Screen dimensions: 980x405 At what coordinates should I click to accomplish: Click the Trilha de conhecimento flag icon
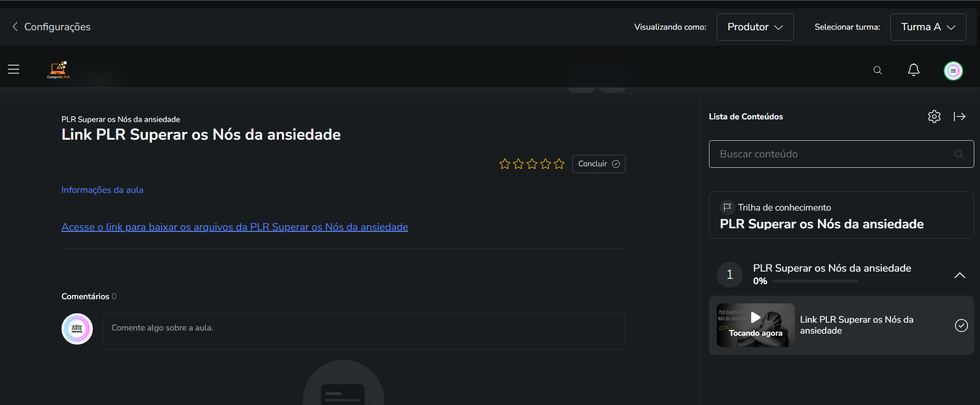(727, 207)
